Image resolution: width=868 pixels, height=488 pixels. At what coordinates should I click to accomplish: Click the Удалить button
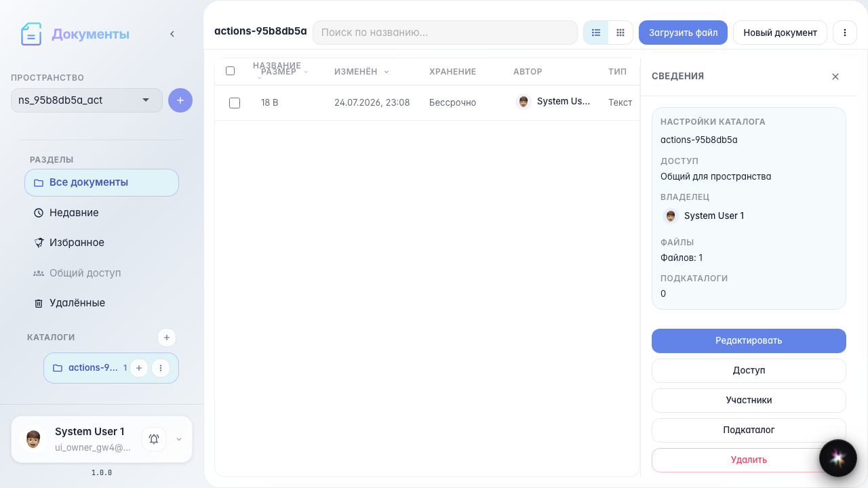[749, 460]
